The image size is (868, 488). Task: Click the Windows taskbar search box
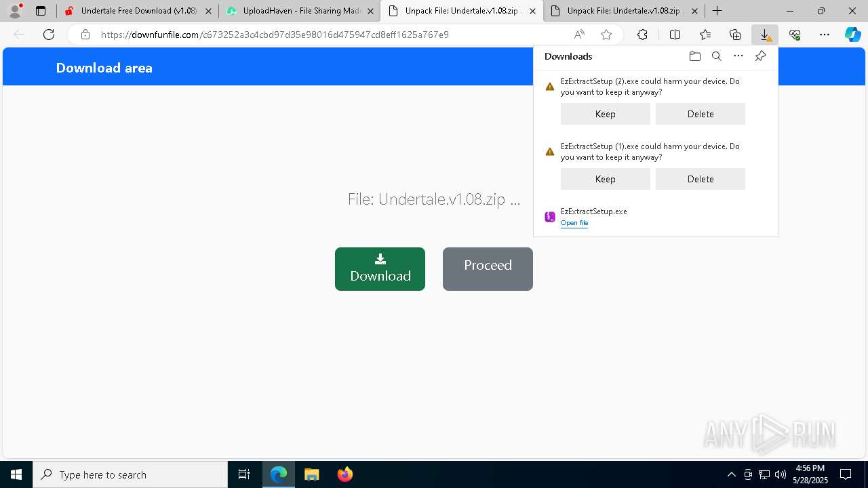[130, 474]
